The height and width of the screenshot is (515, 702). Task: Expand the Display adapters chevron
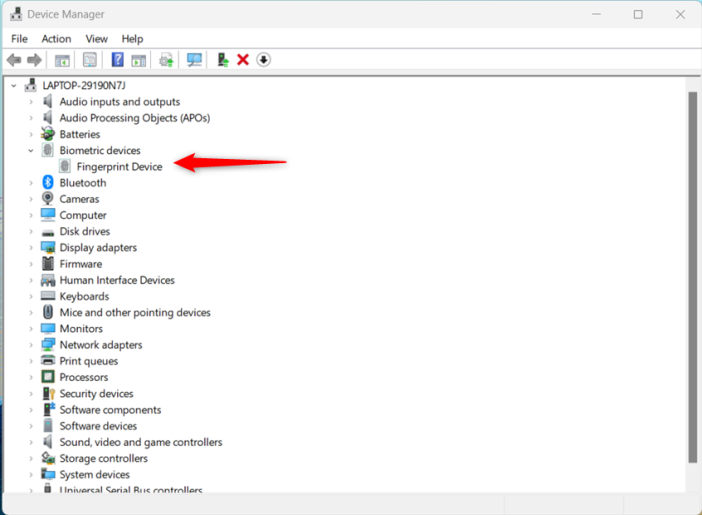coord(31,248)
